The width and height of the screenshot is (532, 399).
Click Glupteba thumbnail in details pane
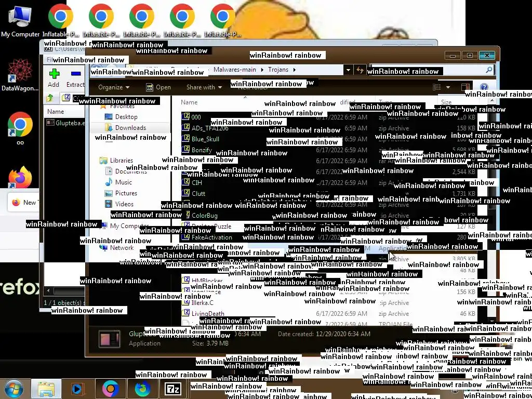109,339
